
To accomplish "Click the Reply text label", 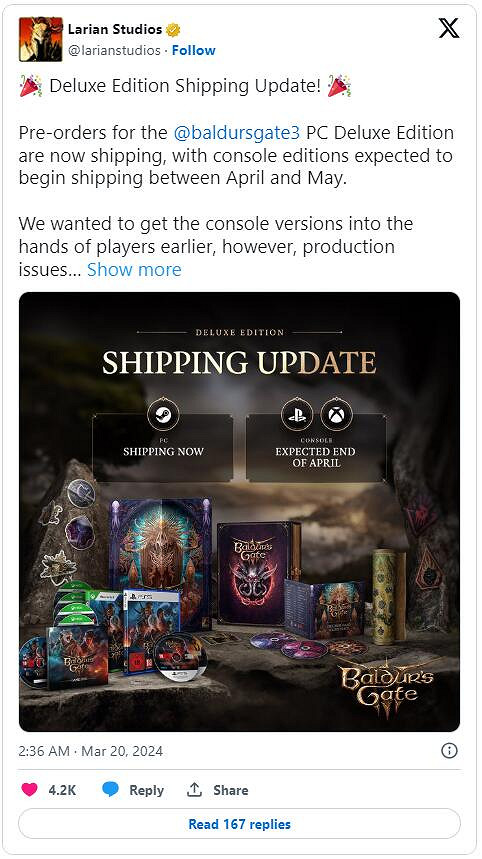I will [x=146, y=790].
